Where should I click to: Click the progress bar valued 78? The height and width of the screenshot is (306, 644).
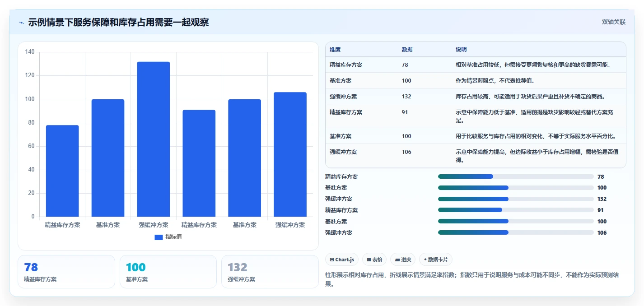[516, 176]
